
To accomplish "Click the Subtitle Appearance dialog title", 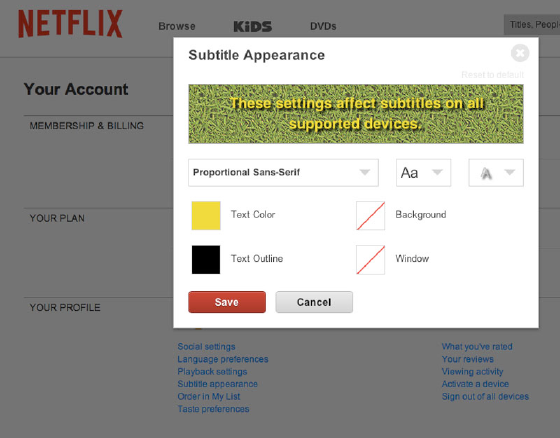I will [256, 55].
